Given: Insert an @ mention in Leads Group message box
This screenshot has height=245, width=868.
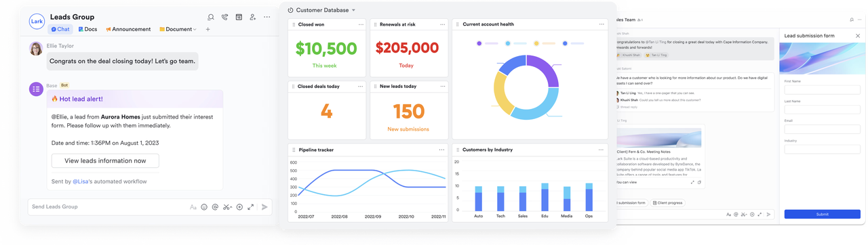Looking at the screenshot, I should (x=215, y=207).
